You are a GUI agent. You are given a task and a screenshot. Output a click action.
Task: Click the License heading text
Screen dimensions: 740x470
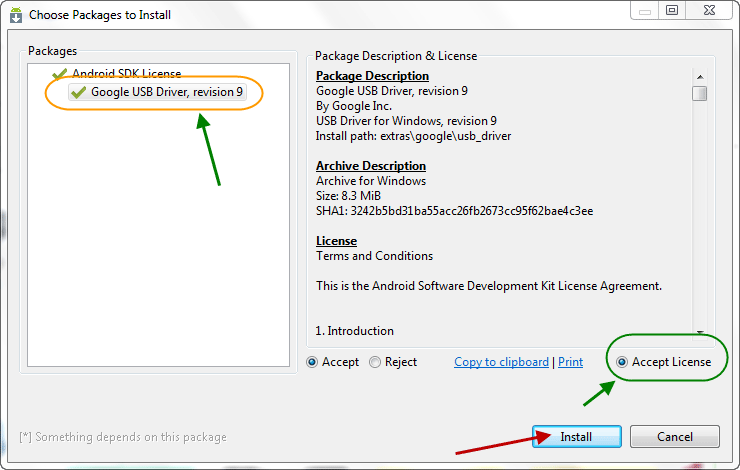tap(336, 241)
